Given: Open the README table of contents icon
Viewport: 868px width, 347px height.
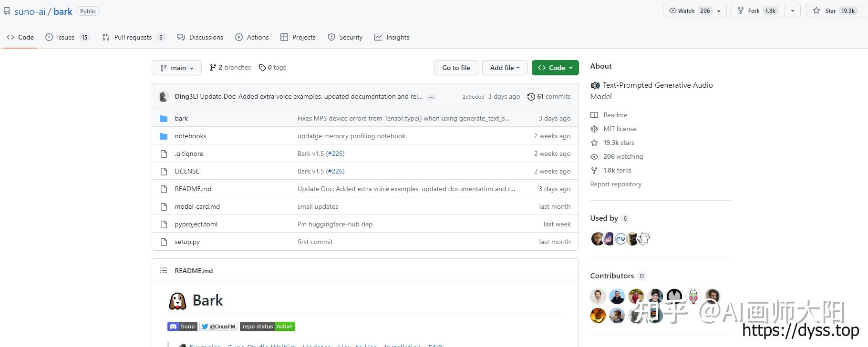Looking at the screenshot, I should click(x=164, y=271).
